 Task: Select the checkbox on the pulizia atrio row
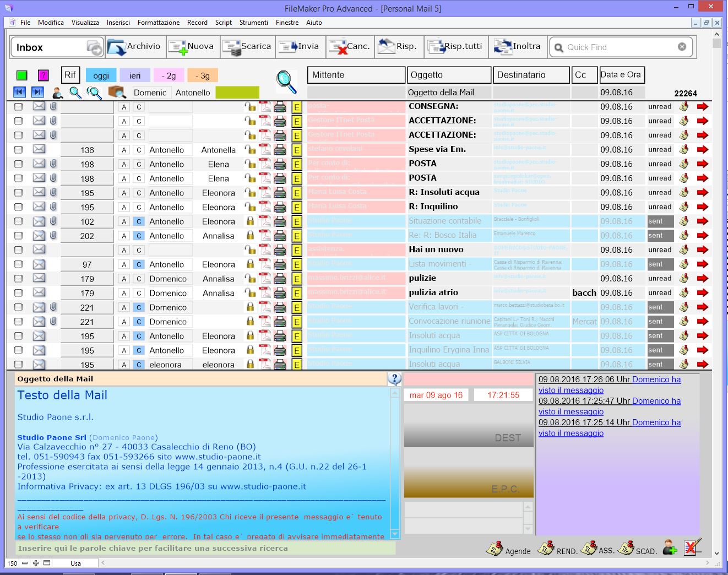[x=19, y=293]
